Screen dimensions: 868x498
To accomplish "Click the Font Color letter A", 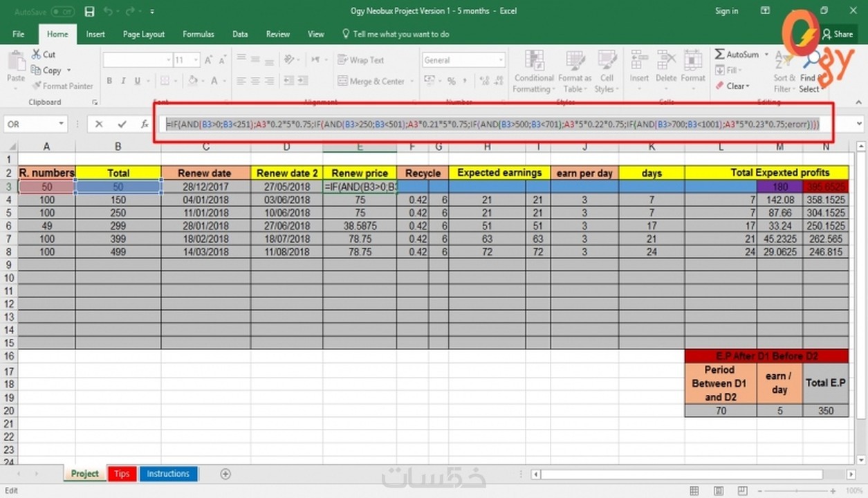I will click(x=214, y=81).
